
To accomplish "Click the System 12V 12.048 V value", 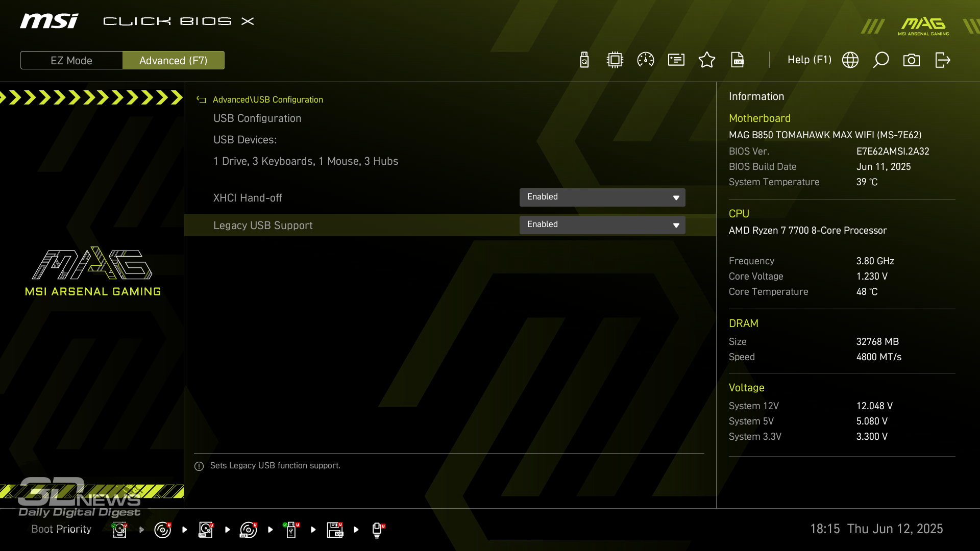I will point(874,406).
